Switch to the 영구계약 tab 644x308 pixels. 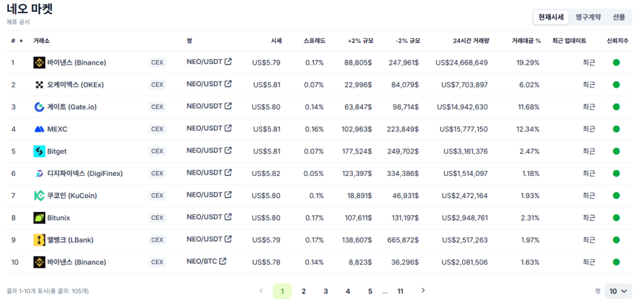[x=588, y=17]
